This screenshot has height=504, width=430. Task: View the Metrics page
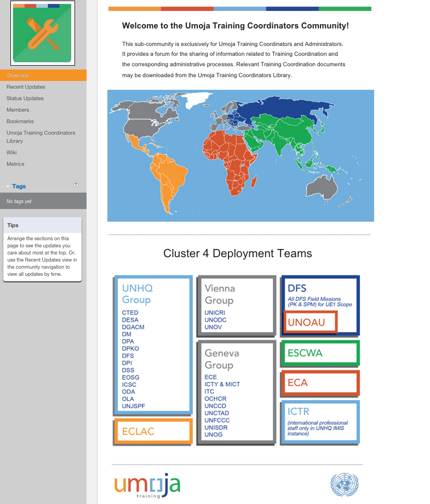15,164
